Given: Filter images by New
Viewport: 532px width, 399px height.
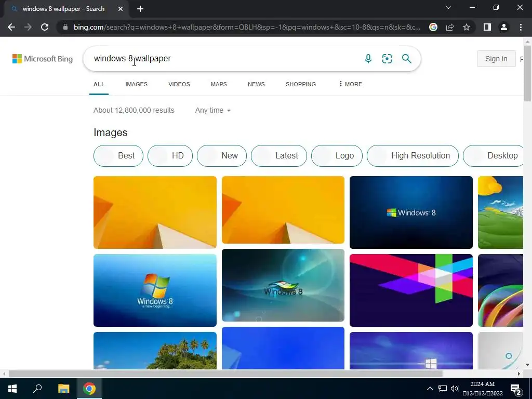Looking at the screenshot, I should click(x=221, y=156).
